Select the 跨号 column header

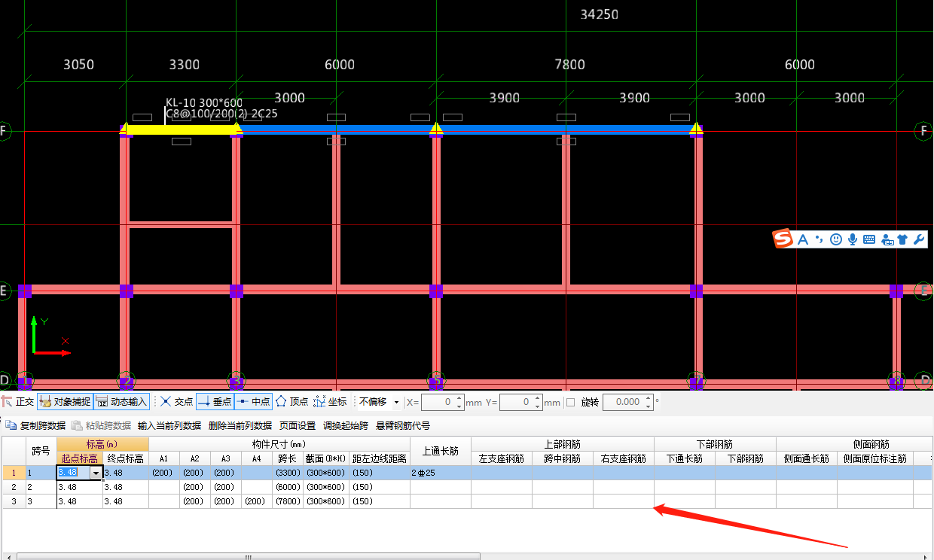pos(41,452)
